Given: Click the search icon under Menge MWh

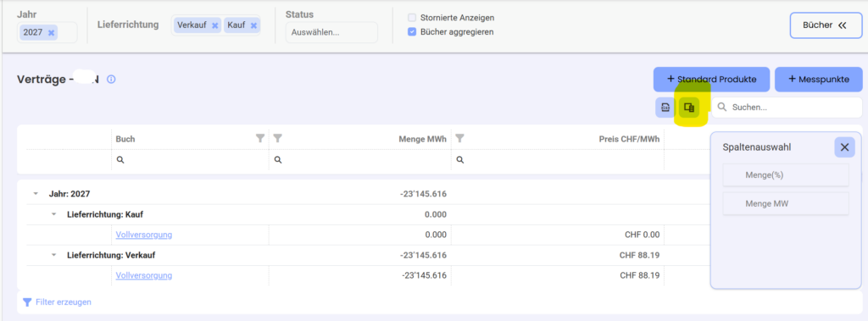Looking at the screenshot, I should [x=278, y=159].
